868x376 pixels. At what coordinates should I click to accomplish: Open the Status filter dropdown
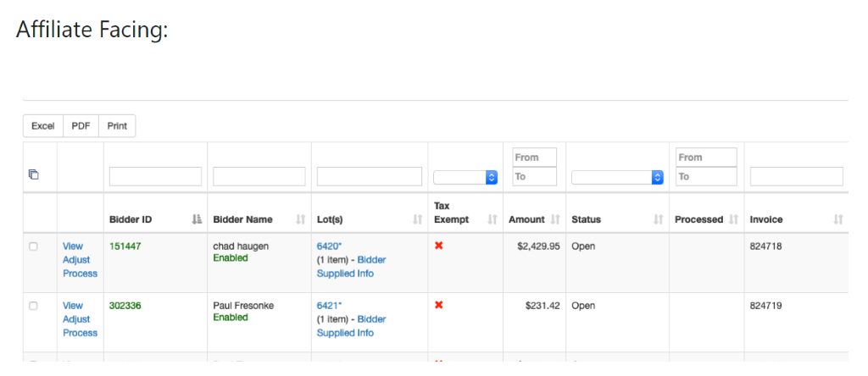pyautogui.click(x=617, y=177)
